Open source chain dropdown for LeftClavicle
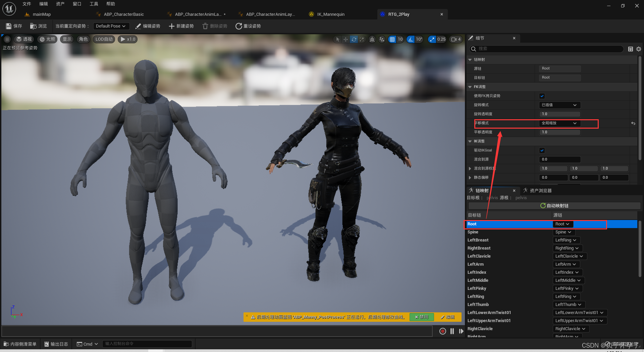Viewport: 644px width, 352px height. (569, 256)
